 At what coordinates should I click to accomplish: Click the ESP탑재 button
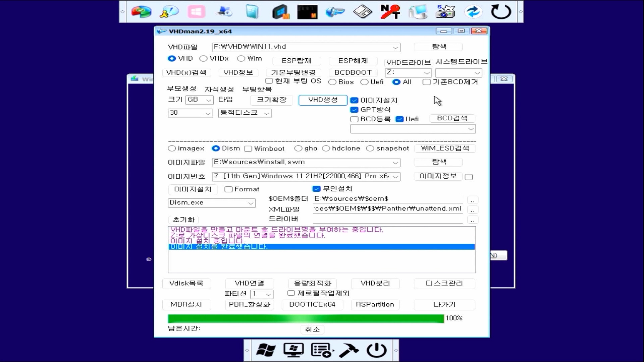(297, 61)
